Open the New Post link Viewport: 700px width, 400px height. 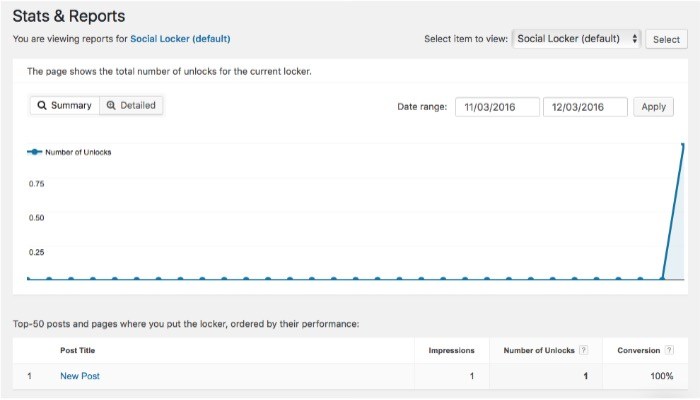[80, 376]
